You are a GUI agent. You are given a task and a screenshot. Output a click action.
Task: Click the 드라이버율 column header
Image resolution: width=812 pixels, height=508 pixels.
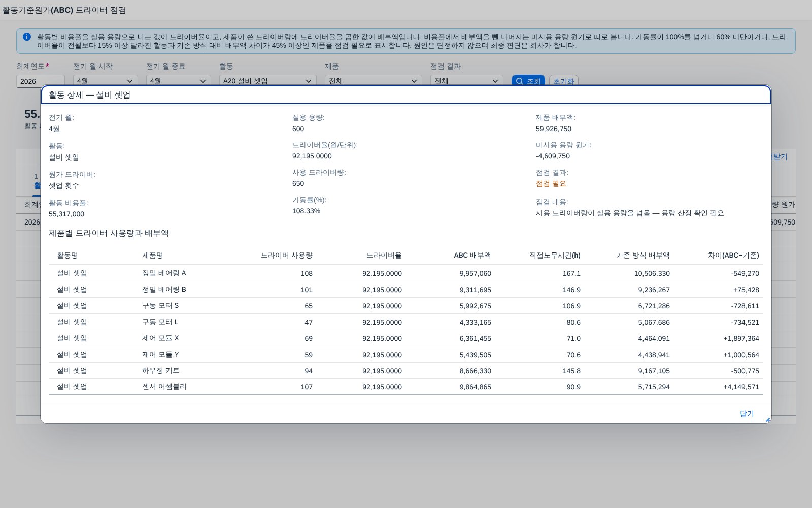(384, 256)
